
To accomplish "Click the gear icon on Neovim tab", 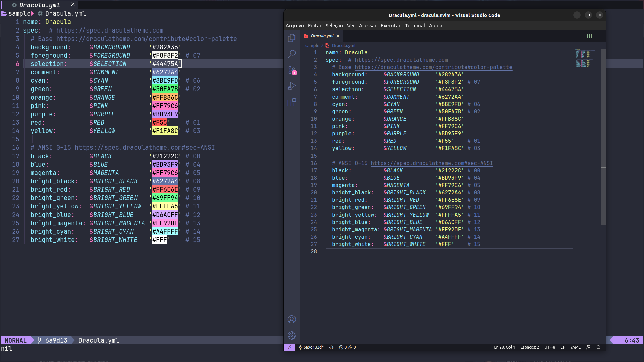I will (14, 5).
